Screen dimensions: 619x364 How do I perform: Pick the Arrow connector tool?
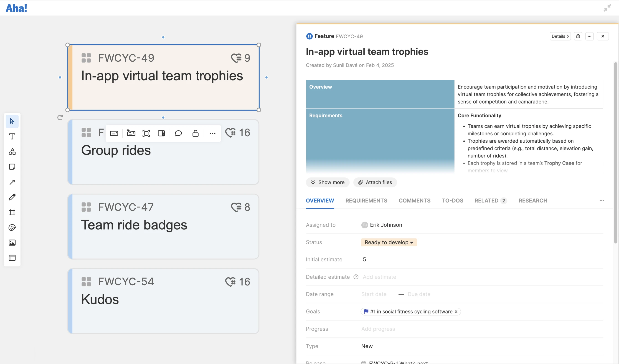(x=12, y=182)
